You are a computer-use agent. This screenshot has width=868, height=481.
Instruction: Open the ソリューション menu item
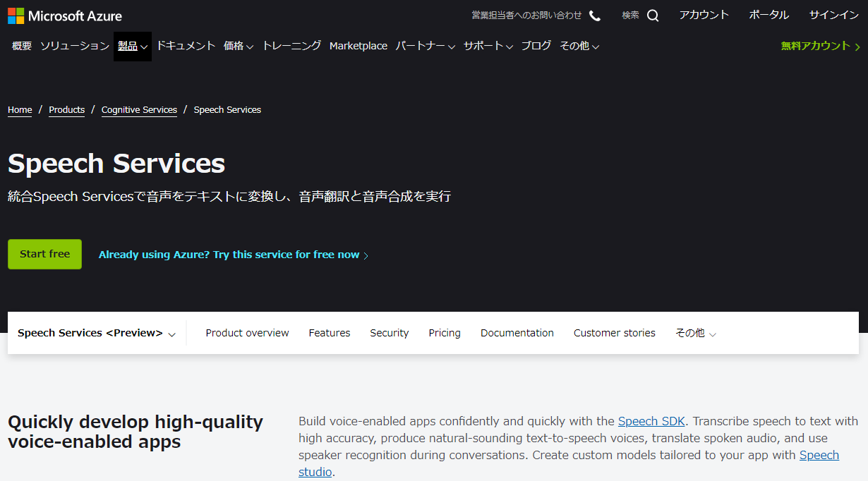[x=75, y=46]
